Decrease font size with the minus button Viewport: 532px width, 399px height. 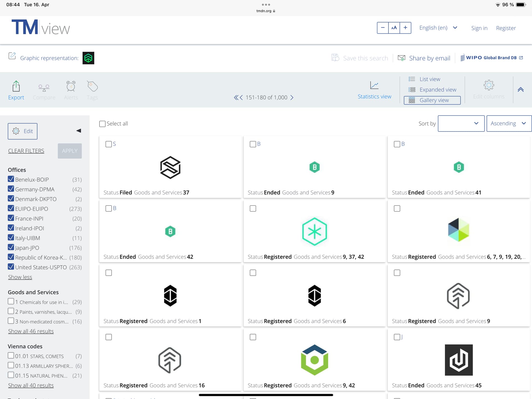pos(383,28)
